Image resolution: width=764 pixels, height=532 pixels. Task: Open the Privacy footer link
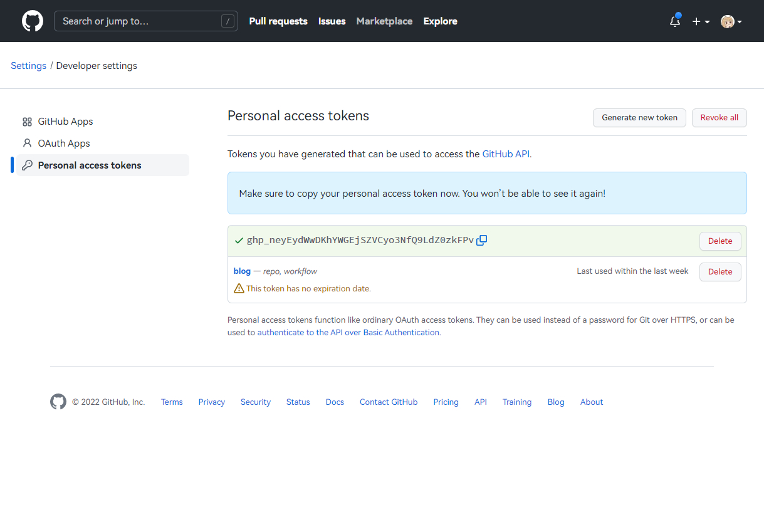[x=212, y=402]
